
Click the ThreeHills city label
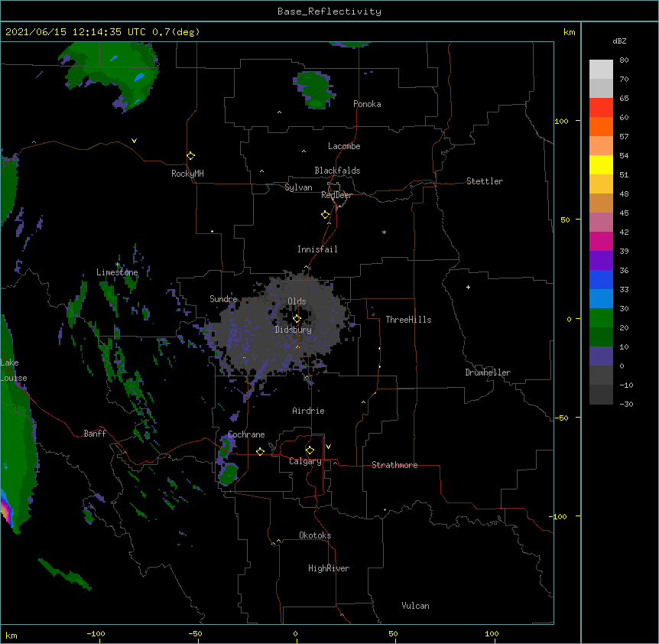408,320
